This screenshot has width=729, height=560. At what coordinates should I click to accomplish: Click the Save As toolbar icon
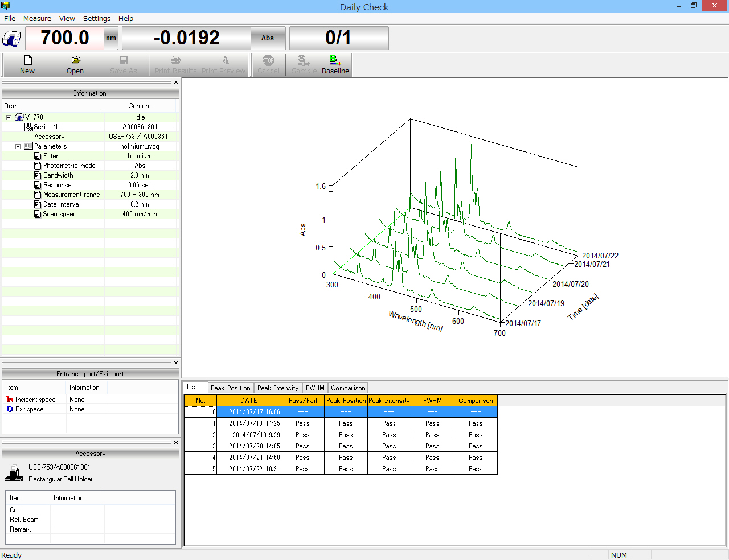click(123, 60)
